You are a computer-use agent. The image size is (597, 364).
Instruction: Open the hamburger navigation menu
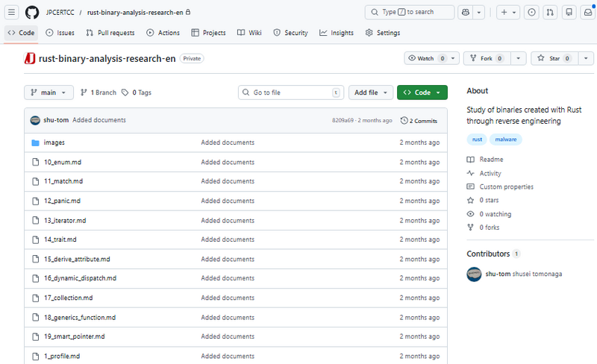(x=12, y=13)
